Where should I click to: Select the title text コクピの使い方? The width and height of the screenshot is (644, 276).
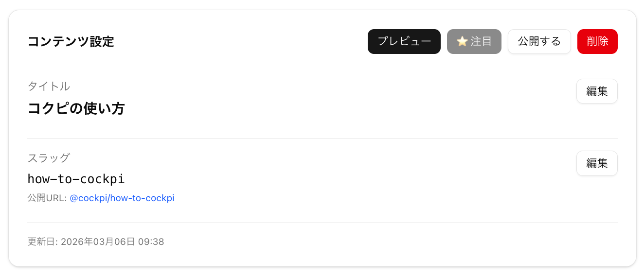point(76,109)
